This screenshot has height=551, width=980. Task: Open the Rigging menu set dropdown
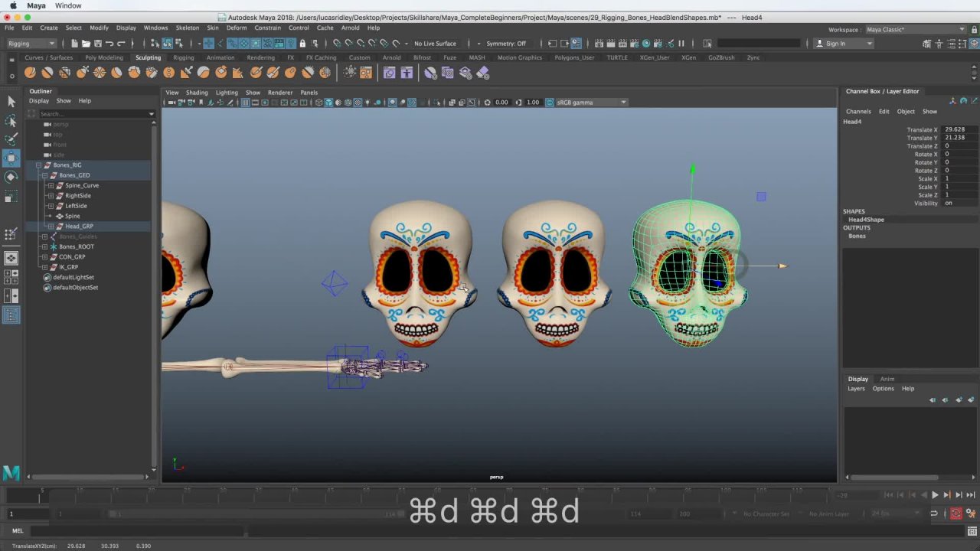(x=31, y=44)
